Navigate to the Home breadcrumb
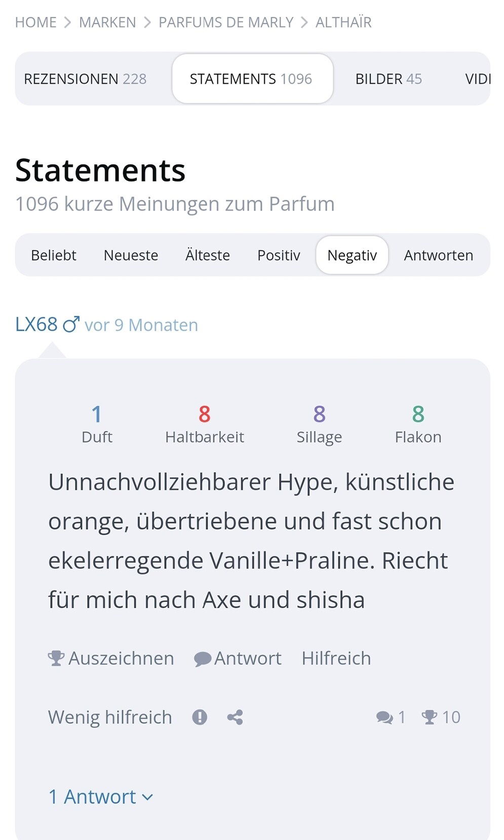504x840 pixels. tap(36, 22)
